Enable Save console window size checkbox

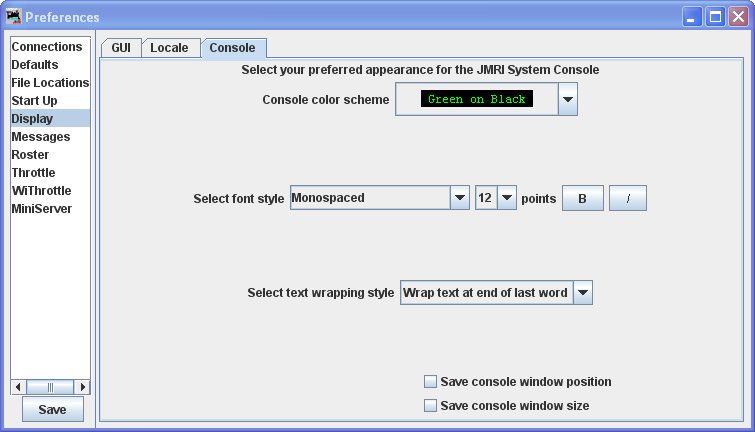pos(431,406)
